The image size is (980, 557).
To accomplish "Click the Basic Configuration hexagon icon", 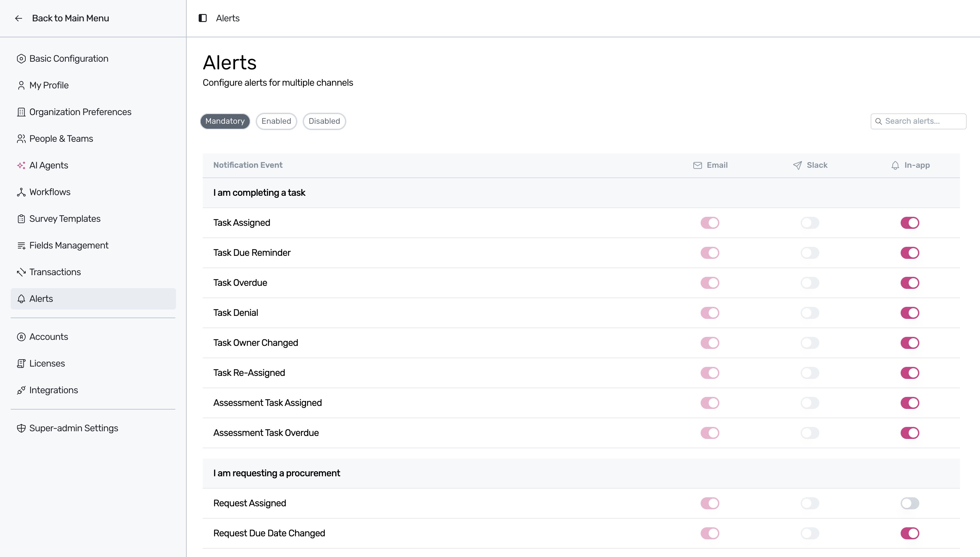I will click(x=21, y=58).
